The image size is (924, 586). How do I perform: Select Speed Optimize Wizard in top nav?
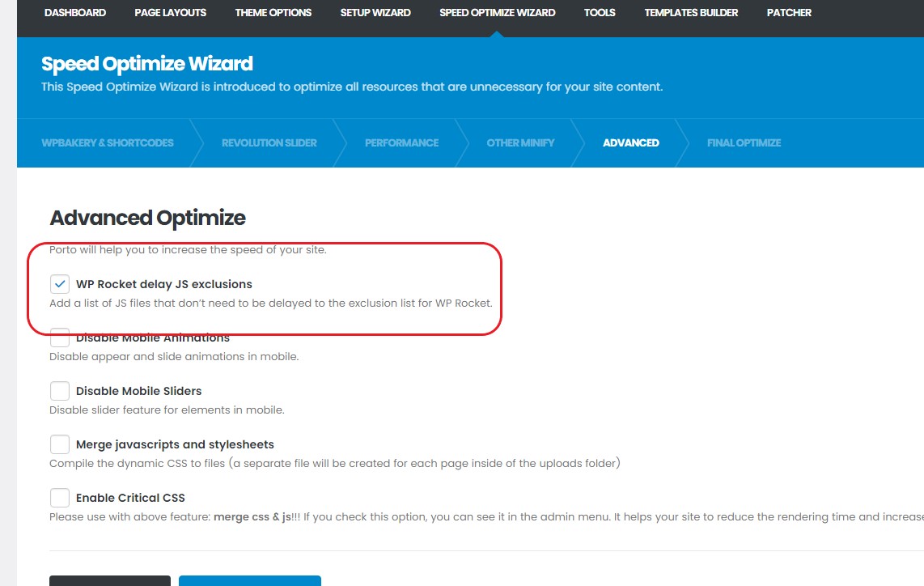(x=498, y=12)
